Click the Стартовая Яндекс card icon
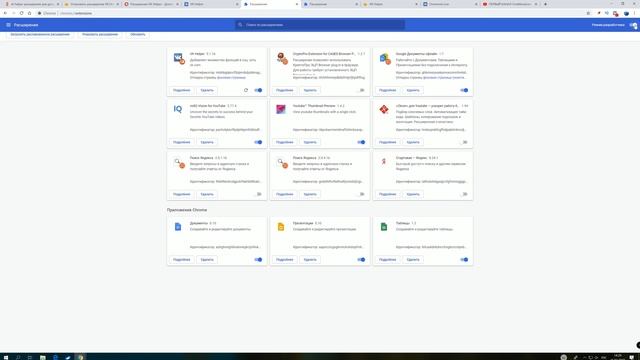640x360 pixels. [x=384, y=162]
